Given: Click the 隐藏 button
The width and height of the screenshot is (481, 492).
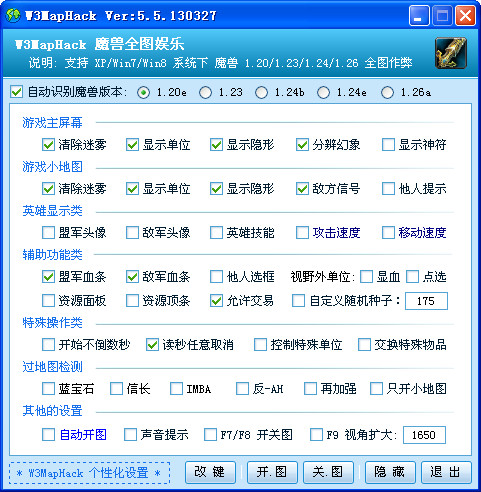Looking at the screenshot, I should tap(390, 472).
